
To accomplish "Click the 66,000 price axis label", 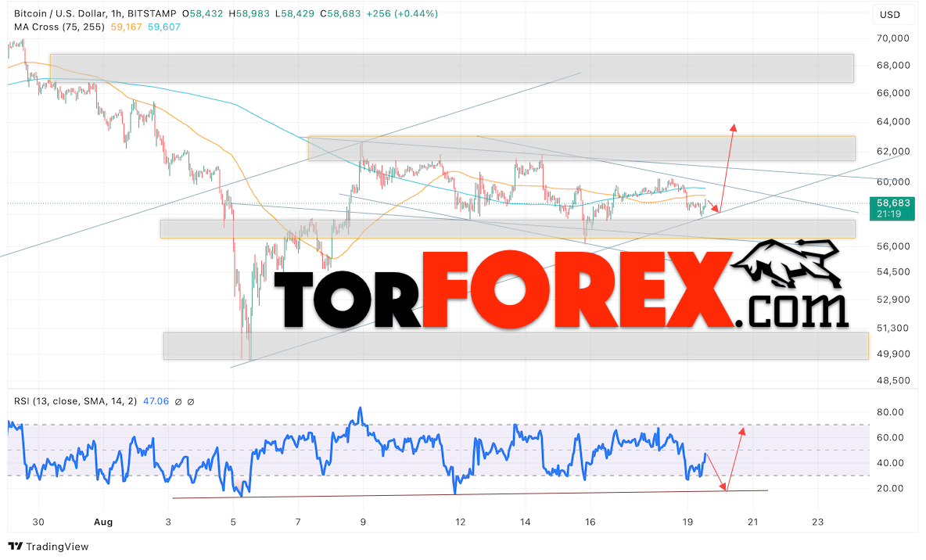I will click(893, 93).
